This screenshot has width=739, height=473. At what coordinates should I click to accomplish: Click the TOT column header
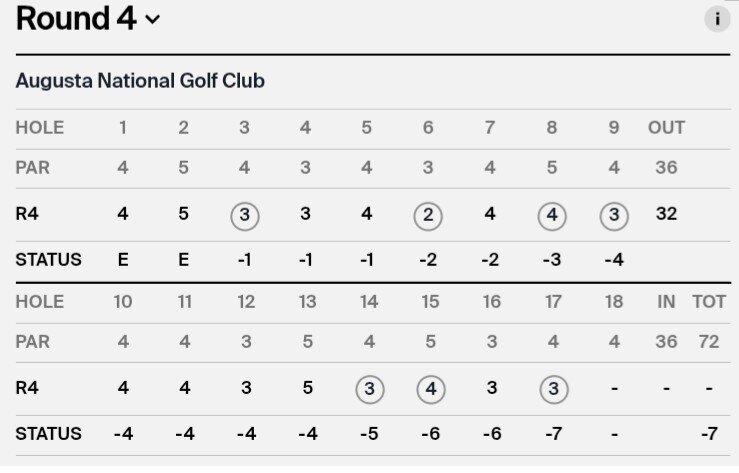point(709,302)
